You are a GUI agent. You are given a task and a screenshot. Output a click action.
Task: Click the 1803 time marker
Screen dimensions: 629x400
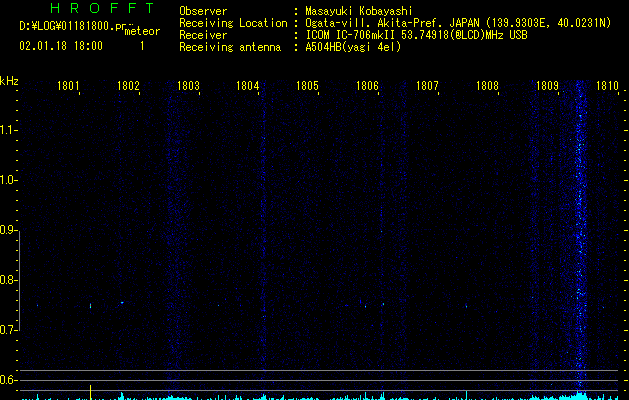[x=188, y=86]
